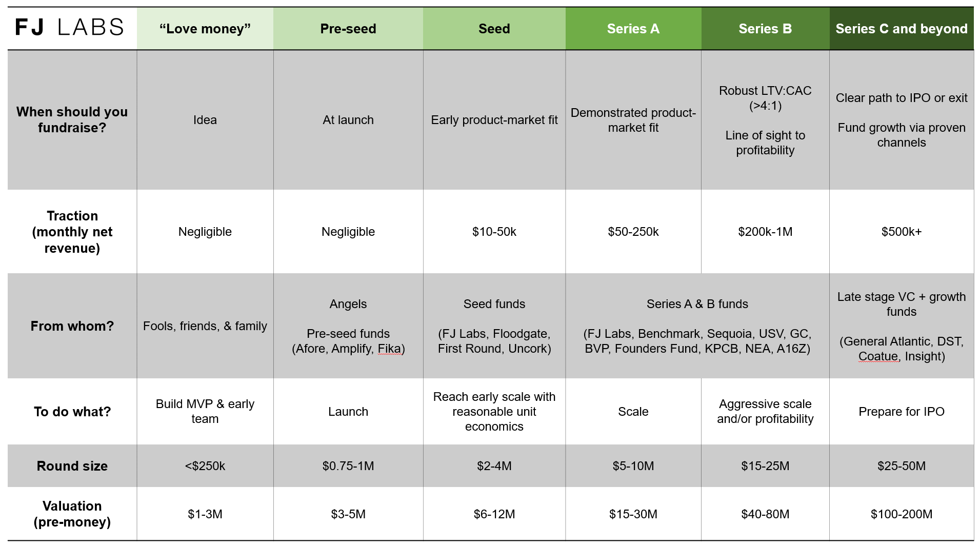
Task: Select Series C and beyond header
Action: click(x=902, y=29)
